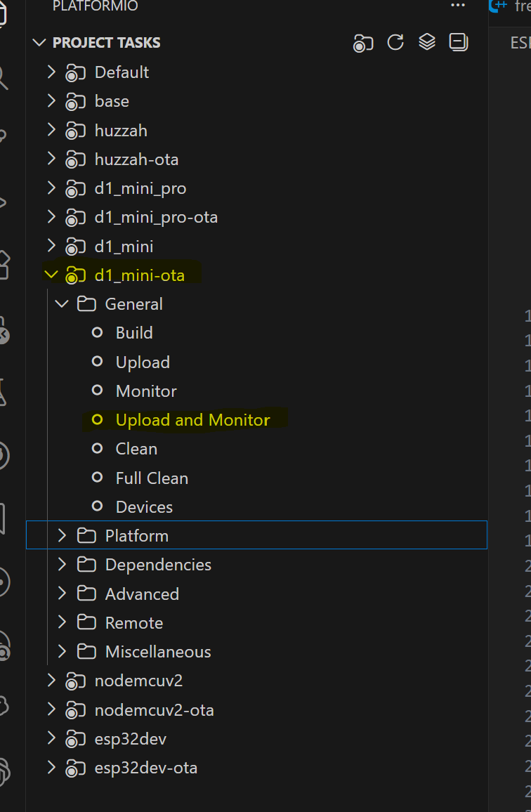This screenshot has height=812, width=531.
Task: Expand the Dependencies folder
Action: (x=62, y=565)
